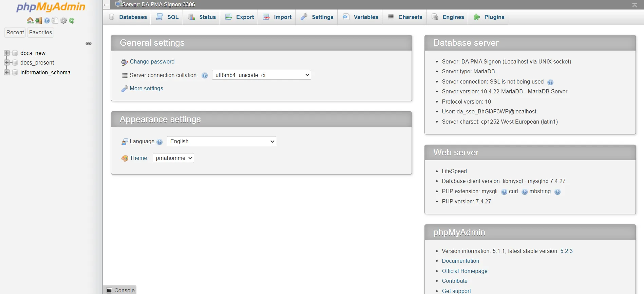
Task: Click help icon after curl extension
Action: click(x=525, y=192)
